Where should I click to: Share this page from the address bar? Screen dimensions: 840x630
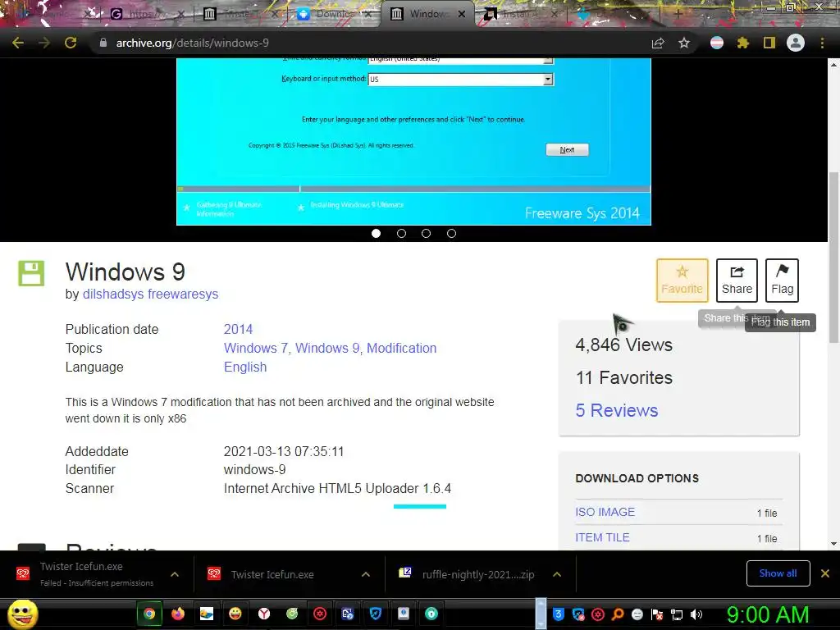point(658,43)
